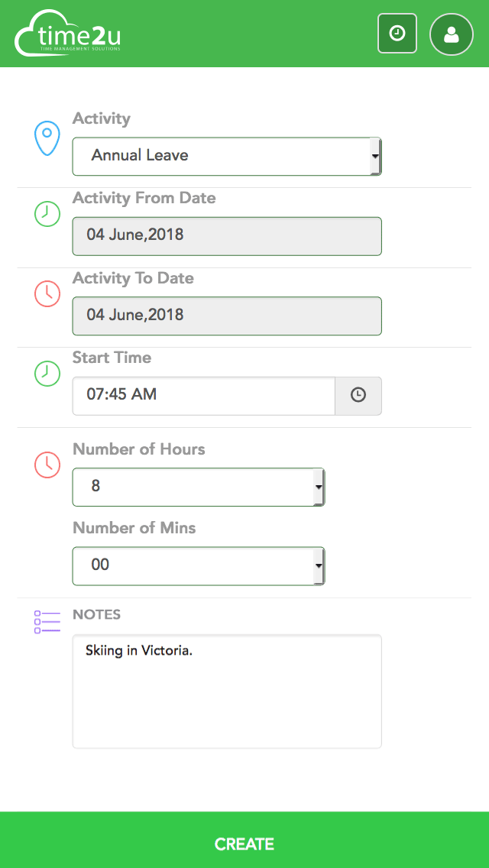
Task: Click the red clock icon beside Number of Hours
Action: (47, 465)
